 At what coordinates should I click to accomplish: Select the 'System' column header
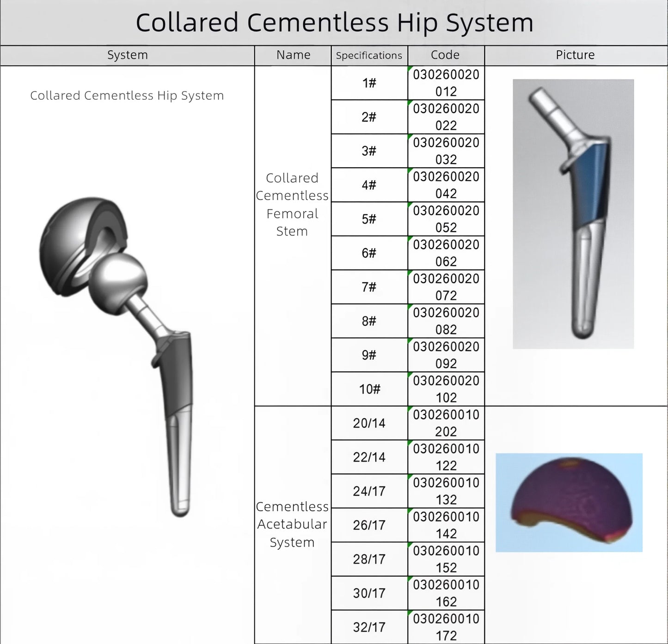click(x=128, y=55)
